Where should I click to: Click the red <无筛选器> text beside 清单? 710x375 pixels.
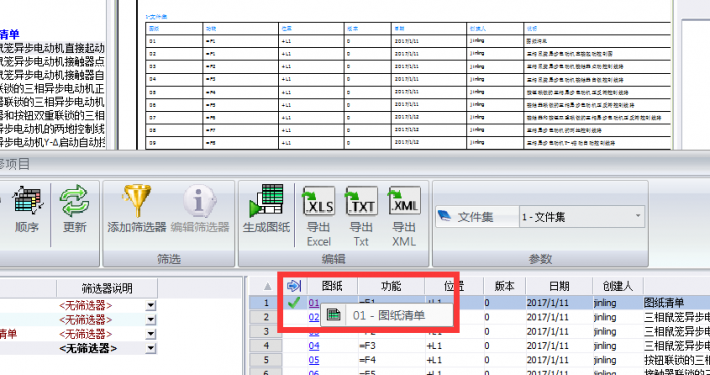(85, 334)
